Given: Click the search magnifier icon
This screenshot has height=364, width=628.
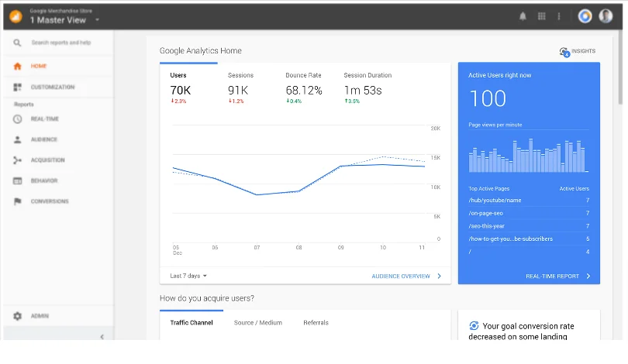Looking at the screenshot, I should 17,43.
